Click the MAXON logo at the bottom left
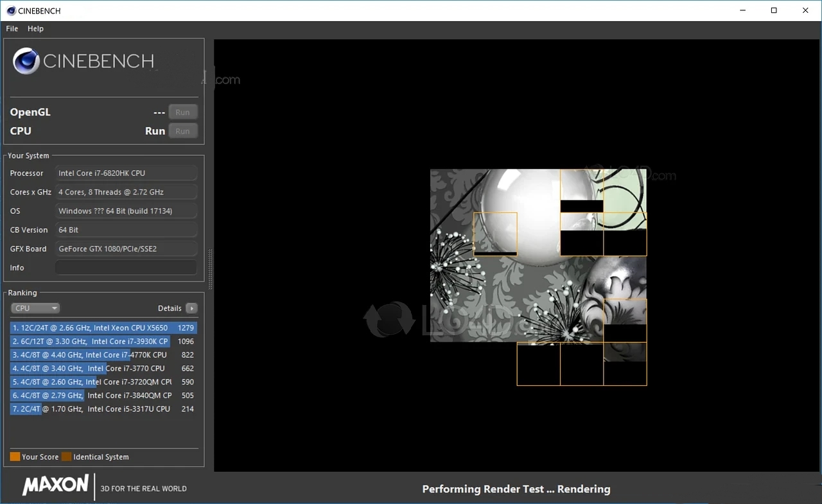The image size is (822, 504). pos(55,485)
